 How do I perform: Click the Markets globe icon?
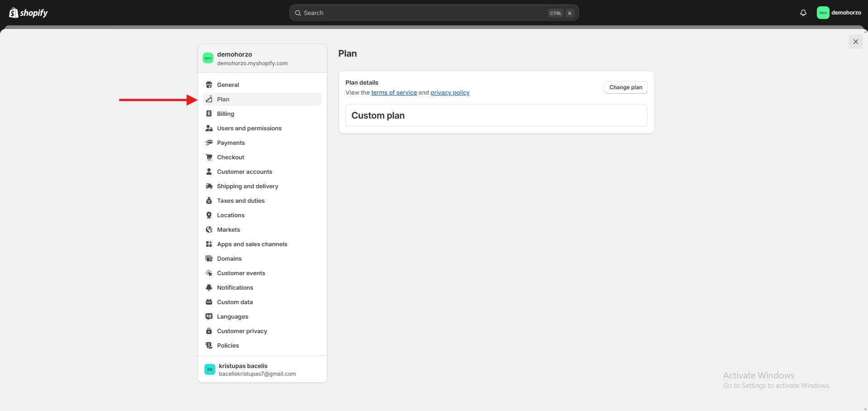point(209,229)
